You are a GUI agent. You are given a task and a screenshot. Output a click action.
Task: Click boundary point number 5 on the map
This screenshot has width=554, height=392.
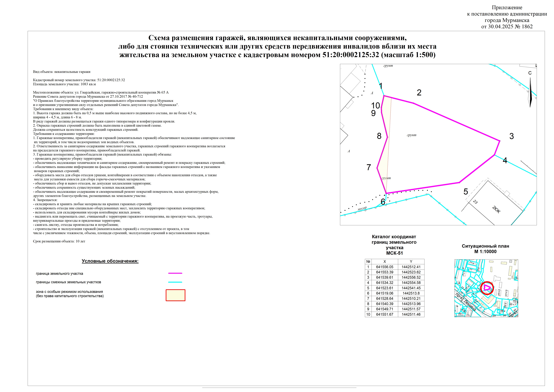tap(466, 192)
